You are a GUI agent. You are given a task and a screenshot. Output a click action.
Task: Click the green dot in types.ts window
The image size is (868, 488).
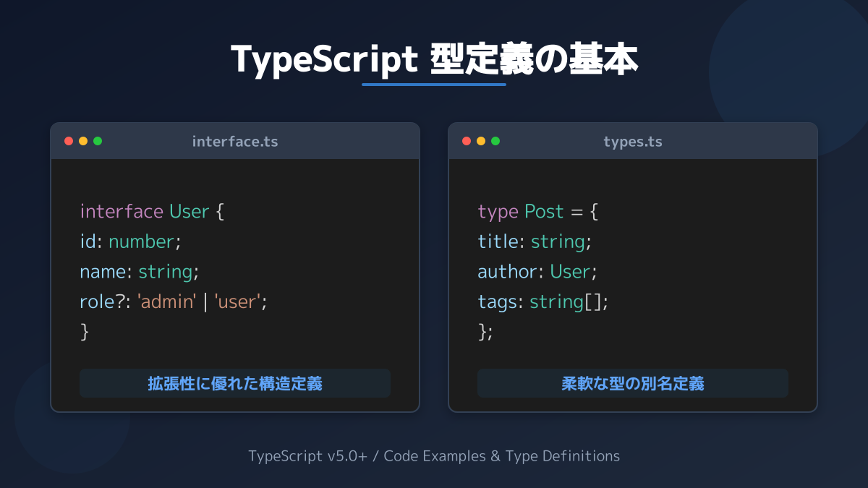click(495, 141)
